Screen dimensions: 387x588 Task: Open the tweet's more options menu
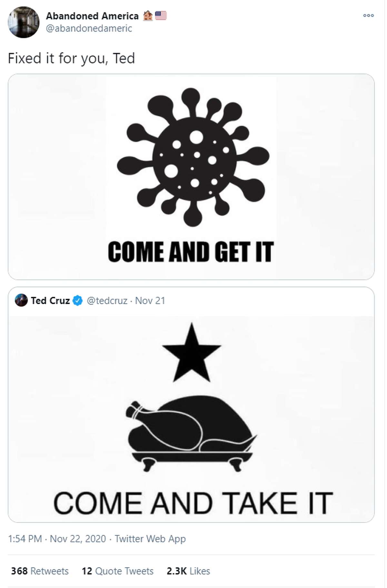tap(368, 15)
